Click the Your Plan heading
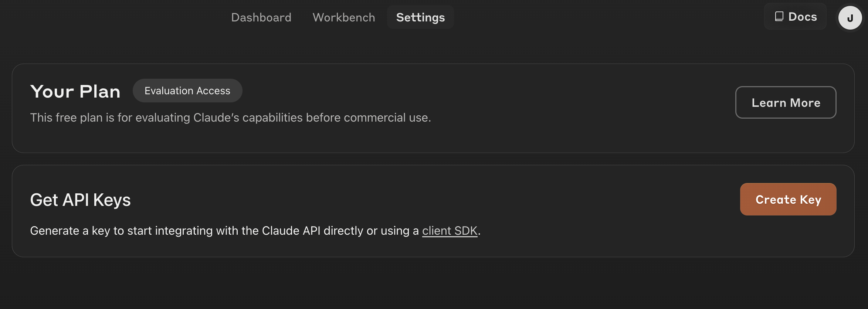Image resolution: width=868 pixels, height=309 pixels. point(75,91)
